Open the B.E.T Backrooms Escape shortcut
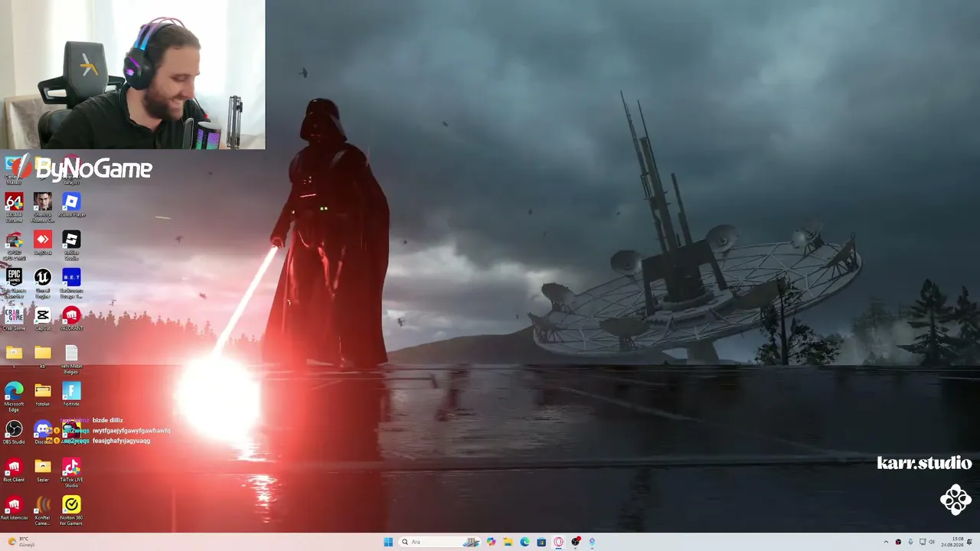 [x=71, y=282]
